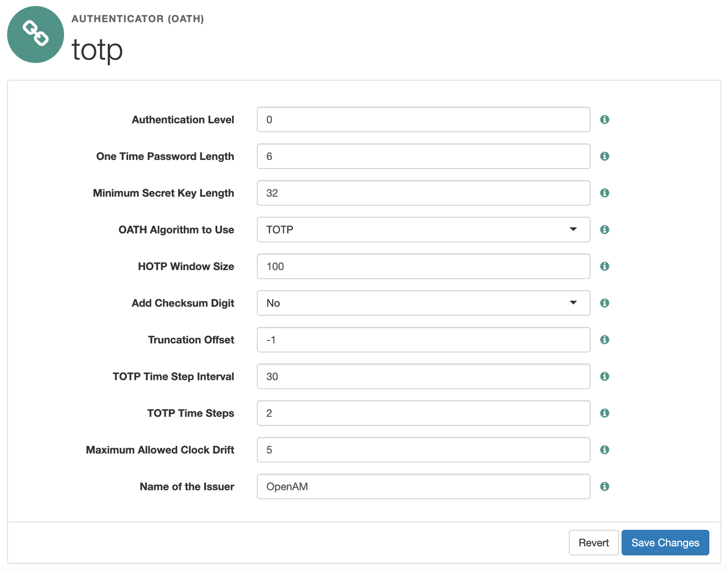Click the 'HOTP Window Size' label
Screen dimensions: 728x570
[186, 267]
